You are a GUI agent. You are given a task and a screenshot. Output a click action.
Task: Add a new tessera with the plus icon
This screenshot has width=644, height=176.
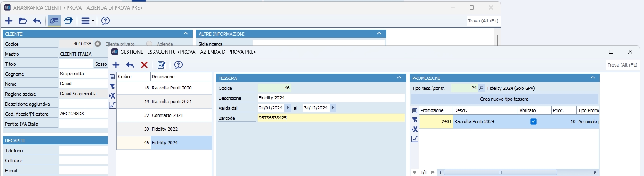(x=116, y=65)
